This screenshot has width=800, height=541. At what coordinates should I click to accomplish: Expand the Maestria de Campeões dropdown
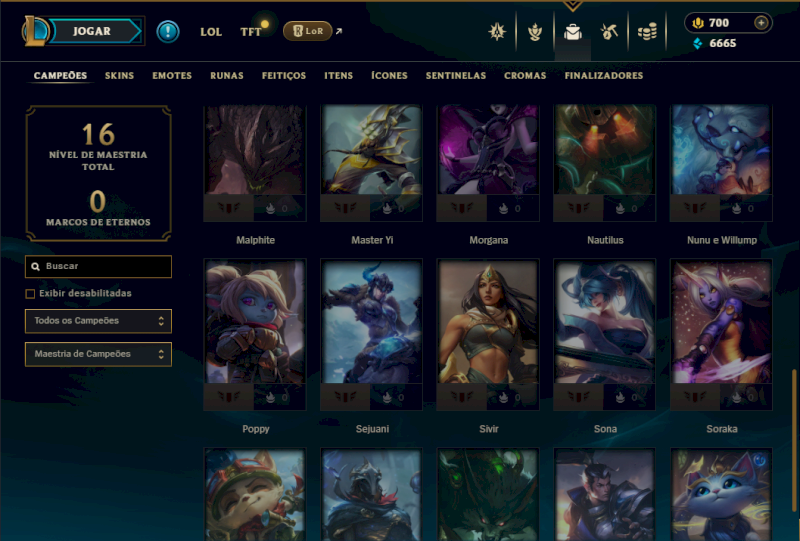(x=98, y=354)
